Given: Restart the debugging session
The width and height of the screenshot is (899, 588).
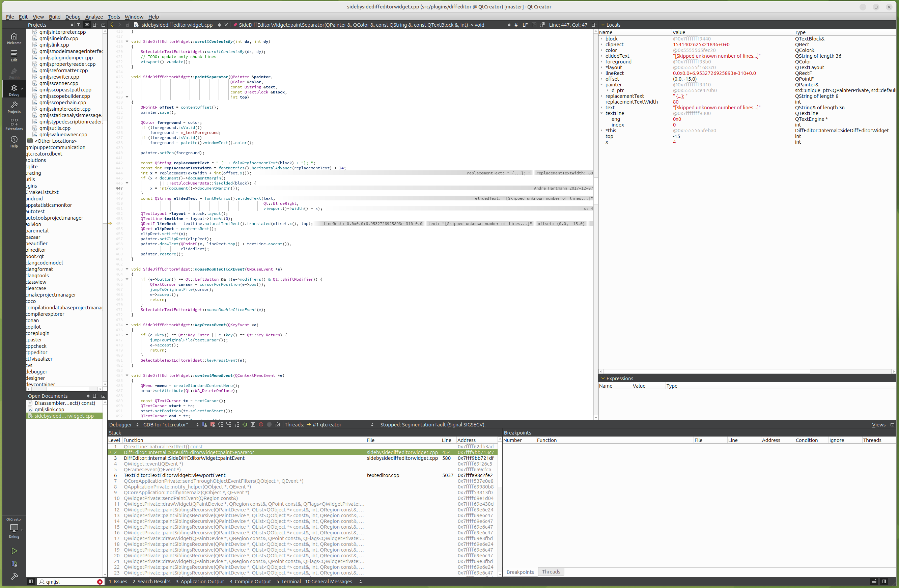Looking at the screenshot, I should 245,424.
